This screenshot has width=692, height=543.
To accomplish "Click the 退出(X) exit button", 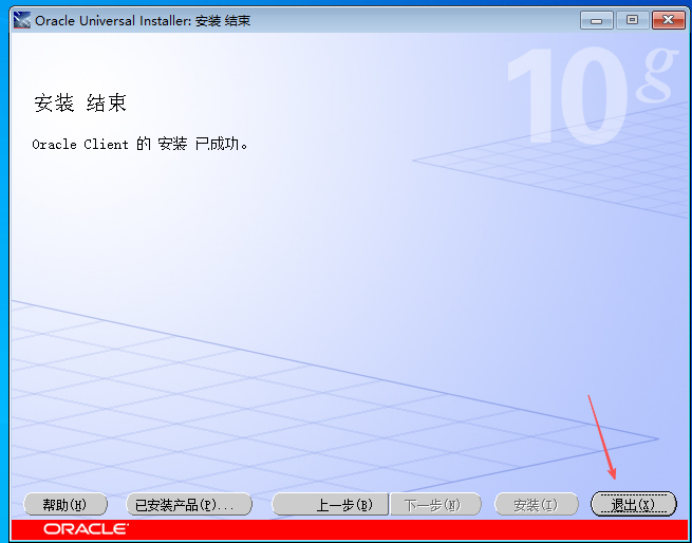I will pyautogui.click(x=633, y=504).
